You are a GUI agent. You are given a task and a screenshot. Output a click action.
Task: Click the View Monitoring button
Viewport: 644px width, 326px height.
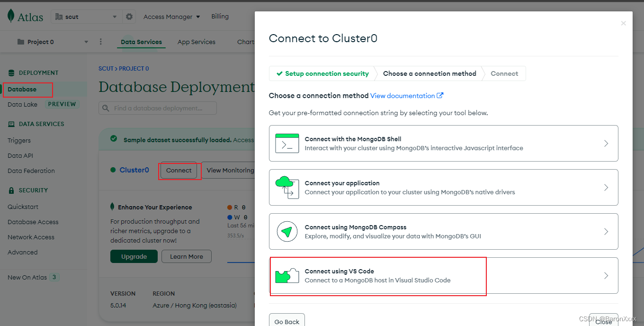click(x=228, y=170)
